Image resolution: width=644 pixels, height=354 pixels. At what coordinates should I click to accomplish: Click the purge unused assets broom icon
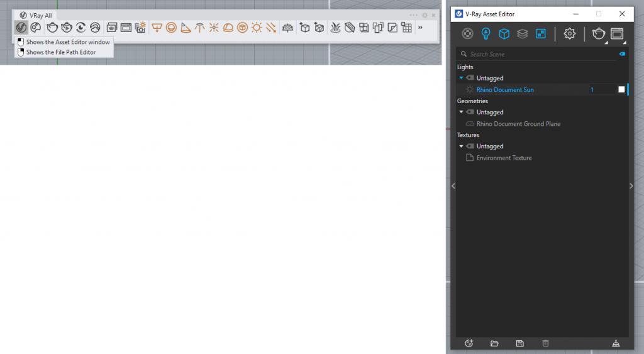616,343
